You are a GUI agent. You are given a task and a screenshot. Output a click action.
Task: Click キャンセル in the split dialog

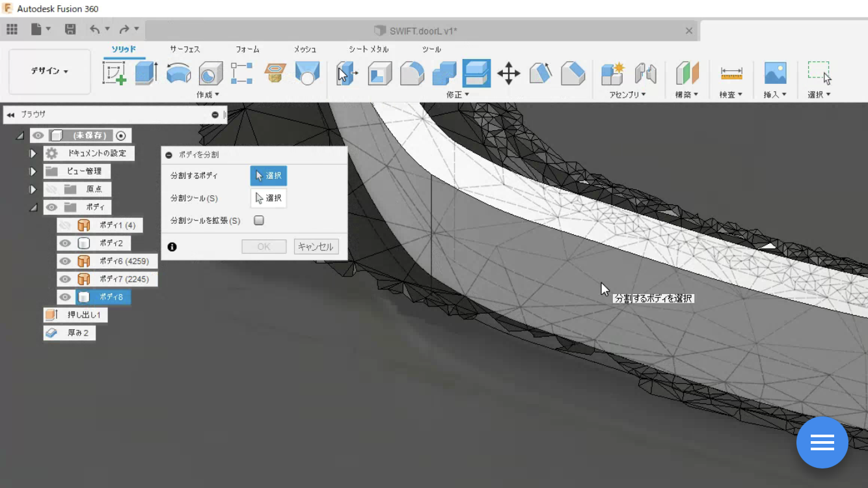(316, 247)
